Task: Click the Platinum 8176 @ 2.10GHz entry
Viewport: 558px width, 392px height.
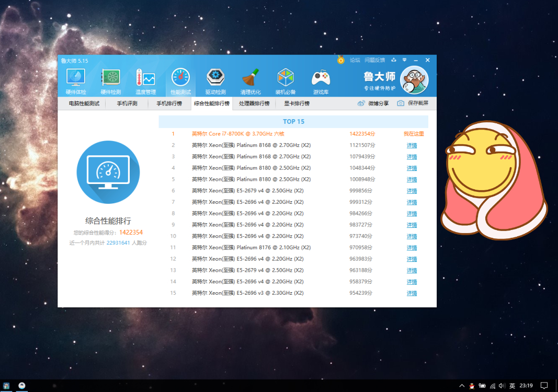Action: pyautogui.click(x=251, y=248)
